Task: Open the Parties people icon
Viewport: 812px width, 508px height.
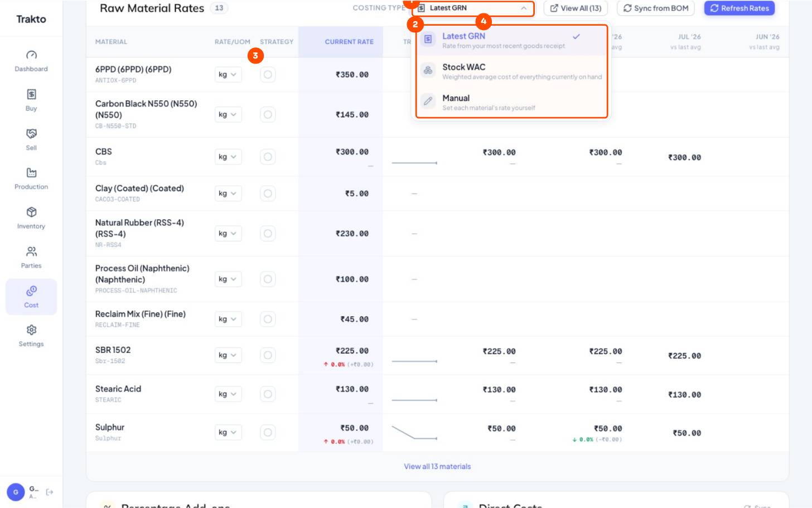Action: (x=31, y=251)
